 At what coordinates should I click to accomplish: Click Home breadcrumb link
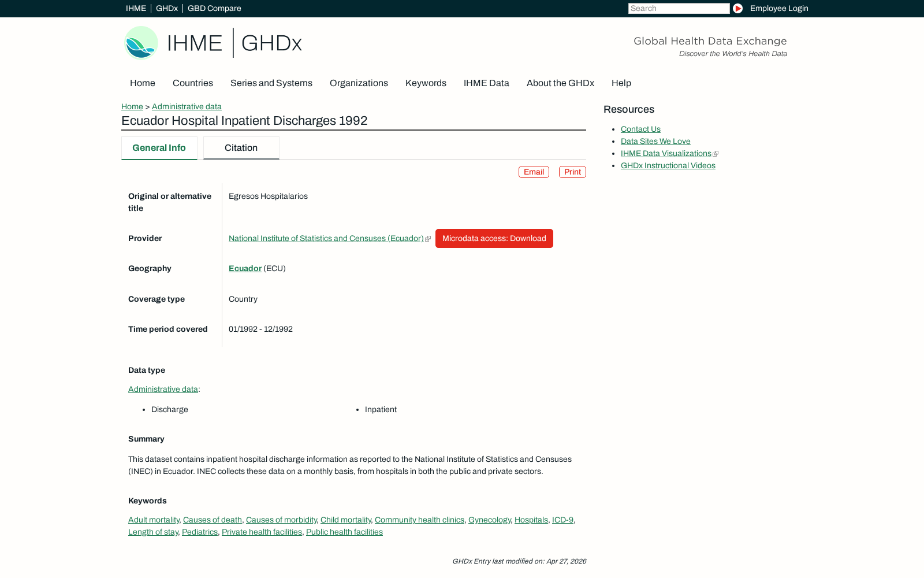[132, 106]
